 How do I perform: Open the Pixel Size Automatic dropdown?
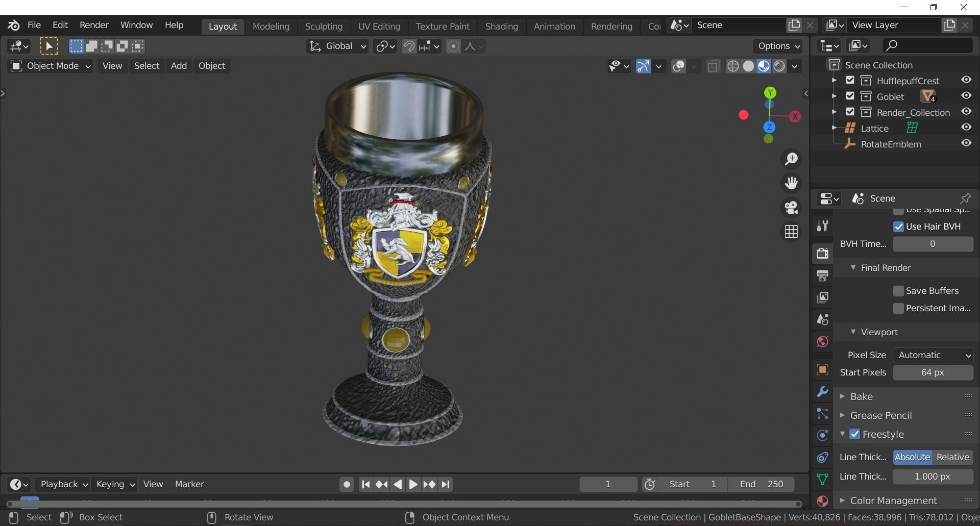pyautogui.click(x=933, y=355)
